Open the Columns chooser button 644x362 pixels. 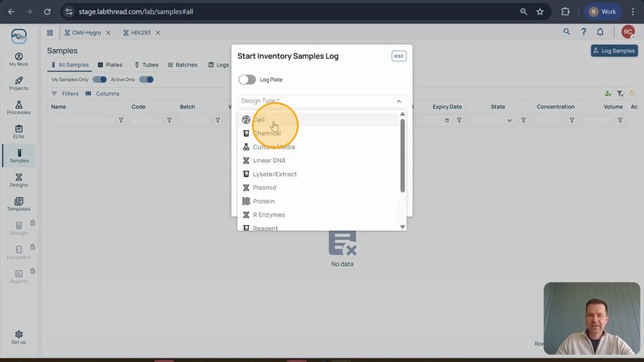(103, 93)
